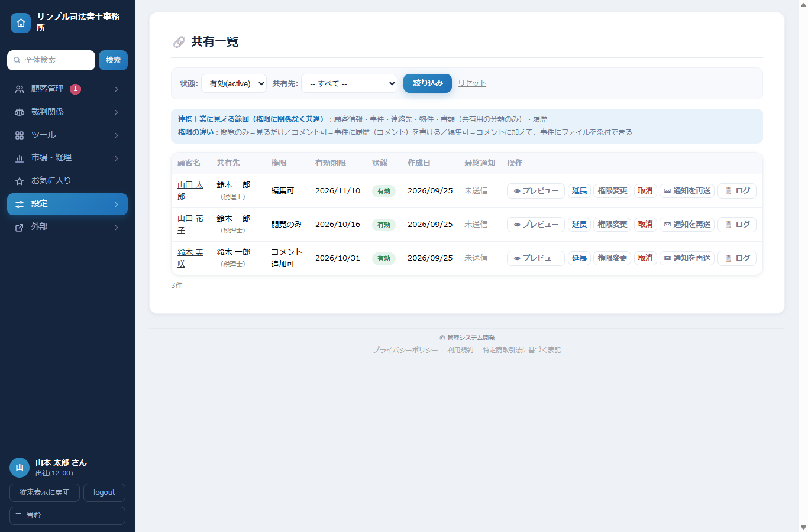Open customer link 山田 太郎
The width and height of the screenshot is (808, 532).
coord(190,191)
